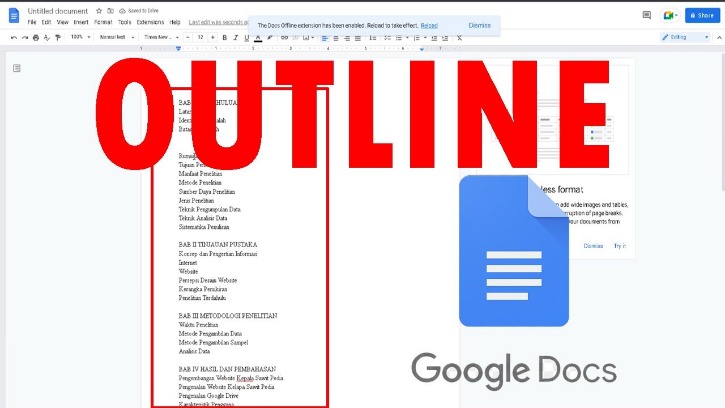Open the Help menu
This screenshot has width=725, height=408.
pos(175,22)
